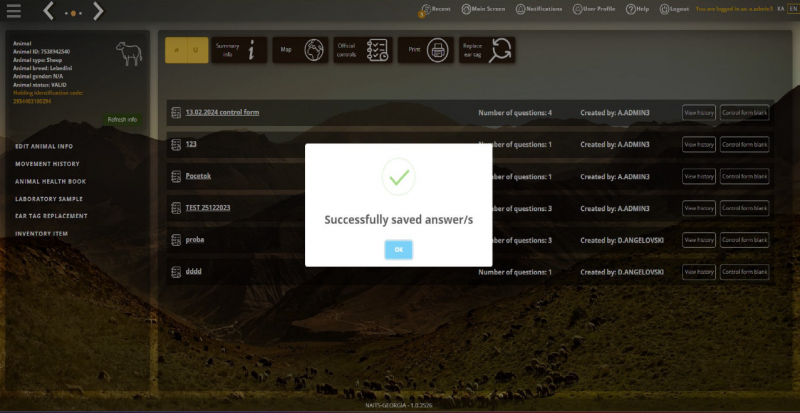Click the logged in as a.admin3 text
The image size is (800, 413).
pos(734,9)
